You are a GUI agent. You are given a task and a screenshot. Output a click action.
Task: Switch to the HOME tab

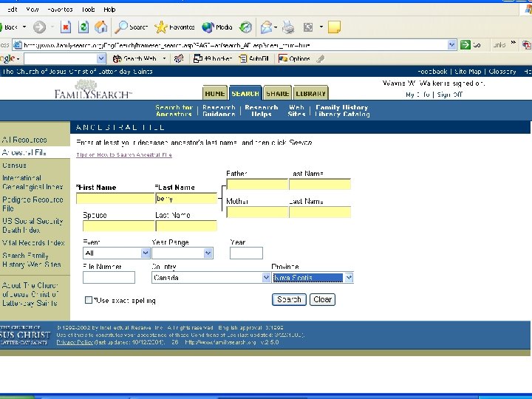pyautogui.click(x=215, y=93)
